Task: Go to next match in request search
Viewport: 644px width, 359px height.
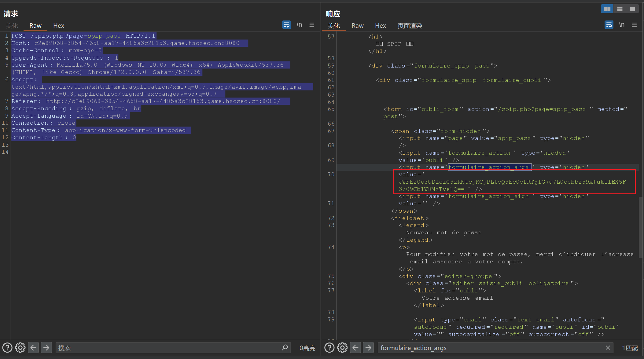Action: (46, 348)
